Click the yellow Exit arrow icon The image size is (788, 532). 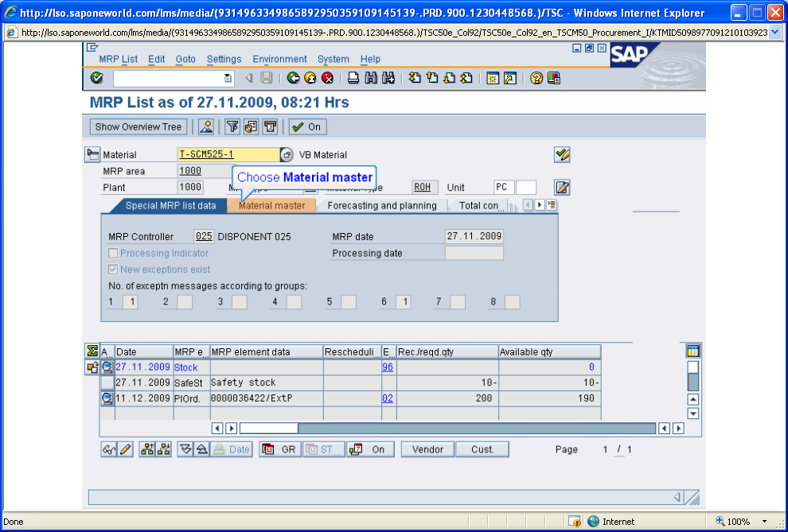(x=310, y=78)
